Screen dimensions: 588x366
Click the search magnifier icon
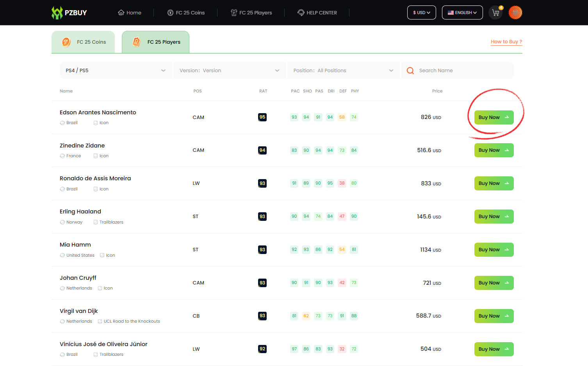pyautogui.click(x=410, y=71)
